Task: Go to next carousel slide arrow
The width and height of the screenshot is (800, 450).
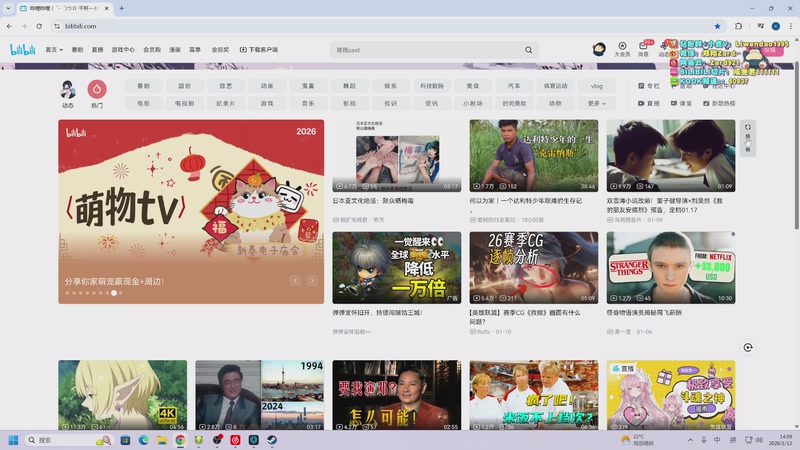Action: click(312, 280)
